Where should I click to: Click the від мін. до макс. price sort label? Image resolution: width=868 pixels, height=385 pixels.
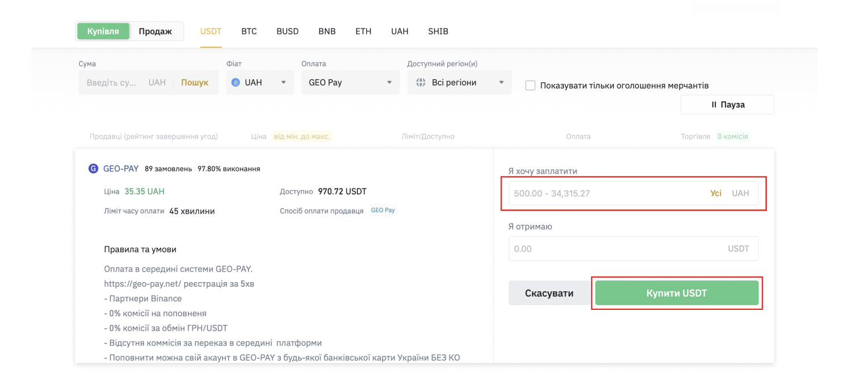302,136
